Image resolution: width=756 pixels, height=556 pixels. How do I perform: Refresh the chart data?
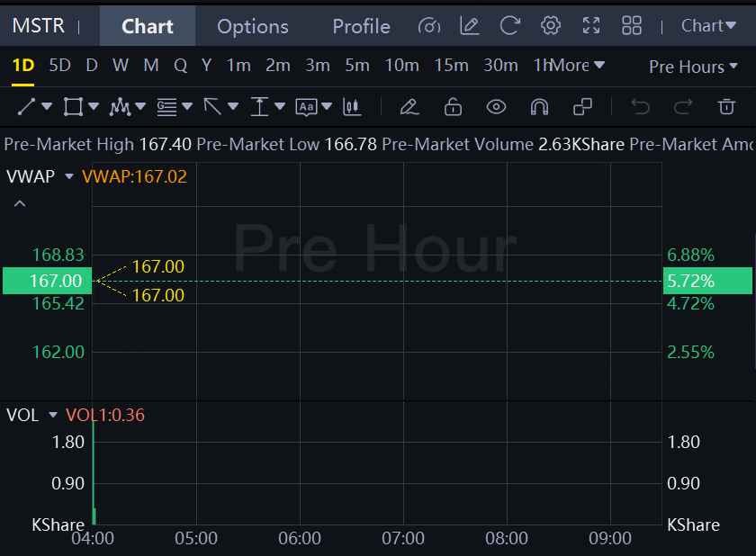[510, 25]
